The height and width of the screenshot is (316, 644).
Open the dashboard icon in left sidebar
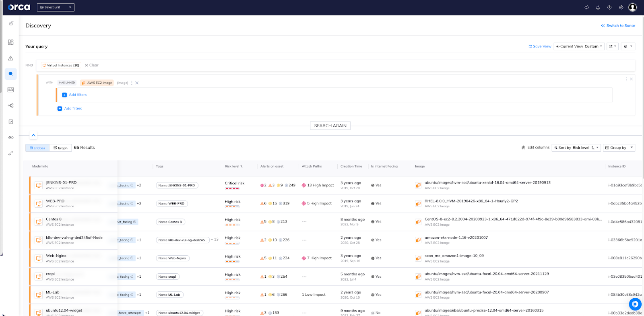point(11,42)
